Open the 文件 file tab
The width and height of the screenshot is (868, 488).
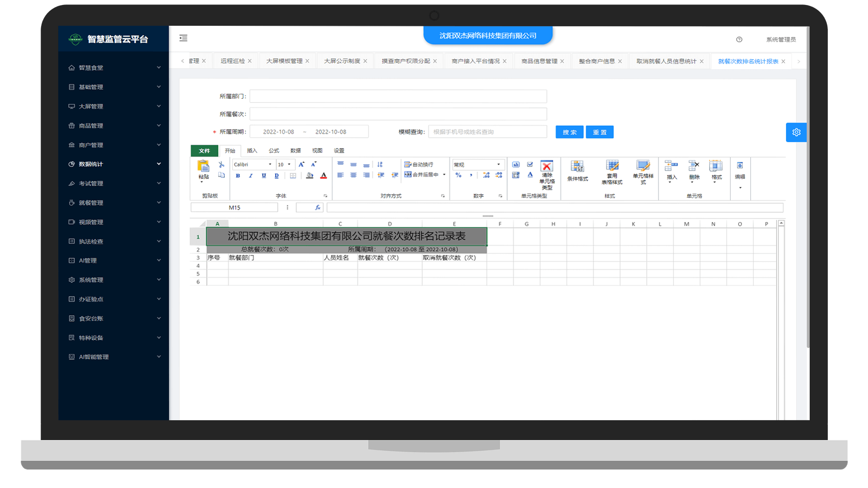tap(204, 150)
